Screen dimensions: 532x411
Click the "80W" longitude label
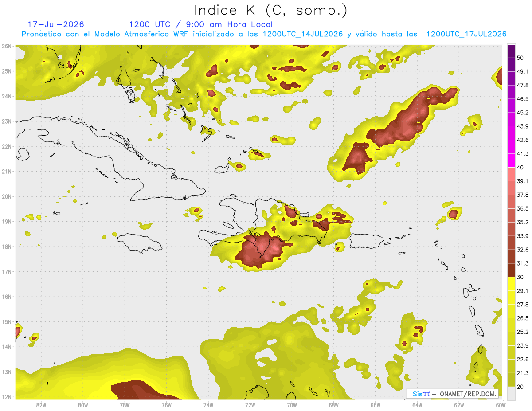click(x=83, y=405)
